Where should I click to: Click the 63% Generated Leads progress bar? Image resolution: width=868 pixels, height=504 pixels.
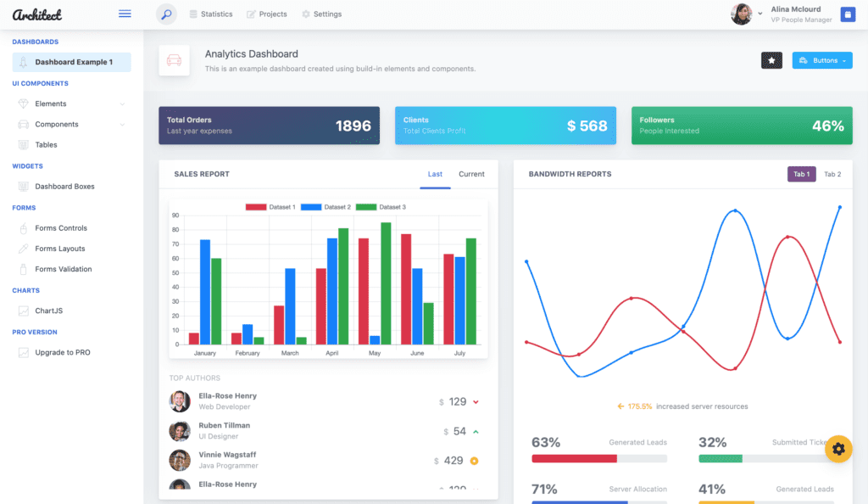pos(599,458)
